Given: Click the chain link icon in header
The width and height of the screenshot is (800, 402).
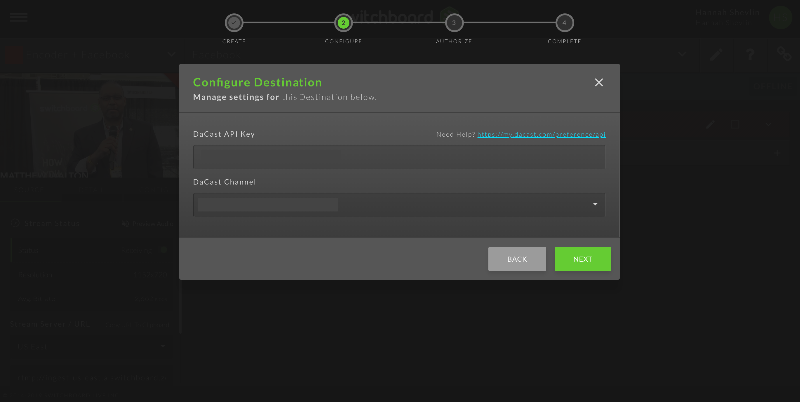Looking at the screenshot, I should point(784,54).
